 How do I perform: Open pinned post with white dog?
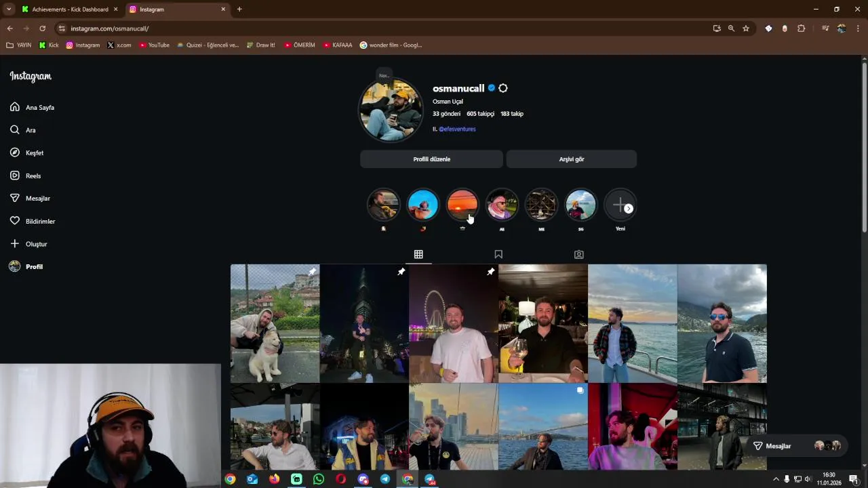click(275, 323)
